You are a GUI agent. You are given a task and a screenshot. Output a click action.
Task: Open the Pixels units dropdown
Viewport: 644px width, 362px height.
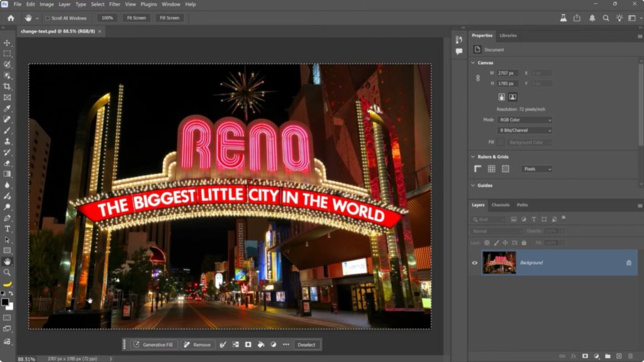(537, 169)
